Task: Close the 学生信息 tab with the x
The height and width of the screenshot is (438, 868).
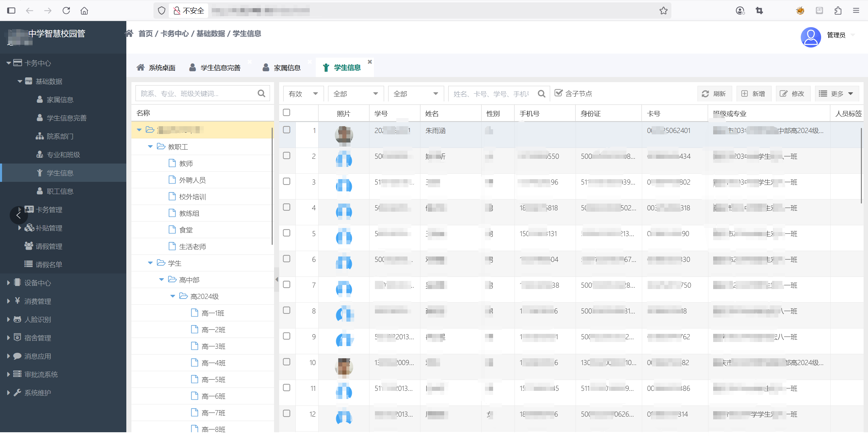Action: pos(370,62)
